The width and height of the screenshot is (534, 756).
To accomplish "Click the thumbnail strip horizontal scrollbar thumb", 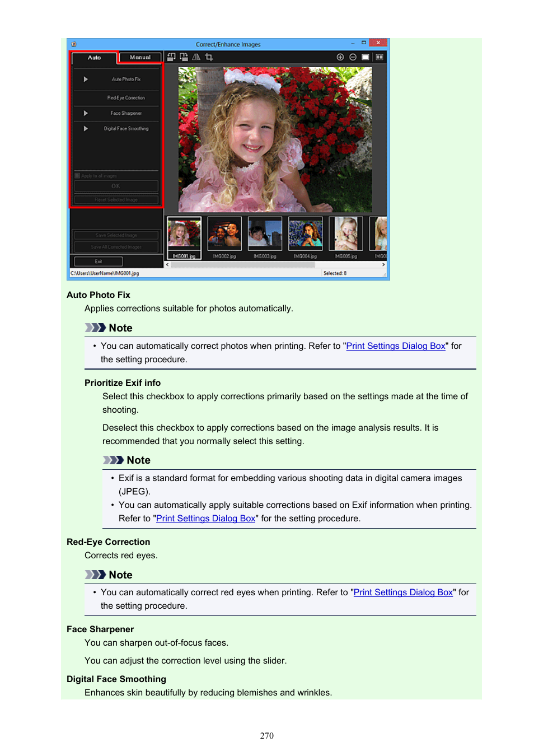I will [243, 265].
